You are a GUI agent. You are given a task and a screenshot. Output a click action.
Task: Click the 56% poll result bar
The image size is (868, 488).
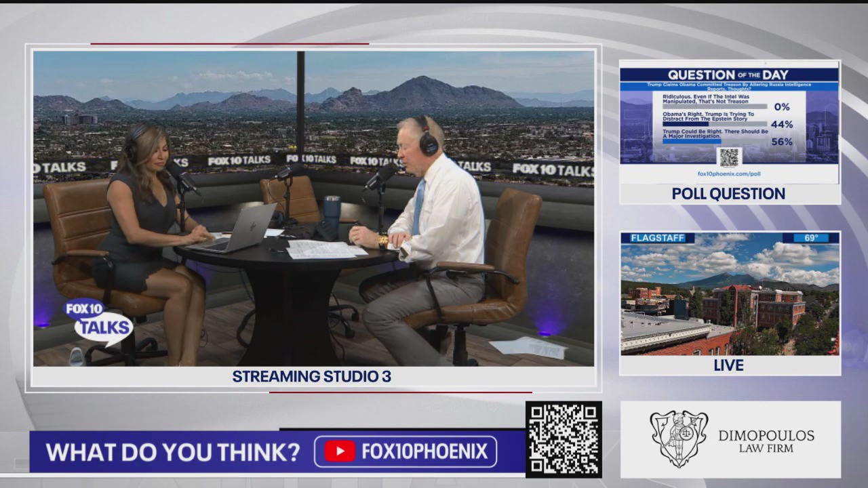pyautogui.click(x=692, y=142)
